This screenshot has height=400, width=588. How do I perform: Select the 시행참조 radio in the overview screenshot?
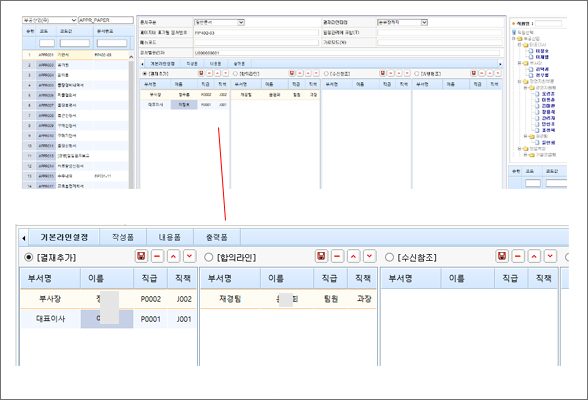point(417,74)
